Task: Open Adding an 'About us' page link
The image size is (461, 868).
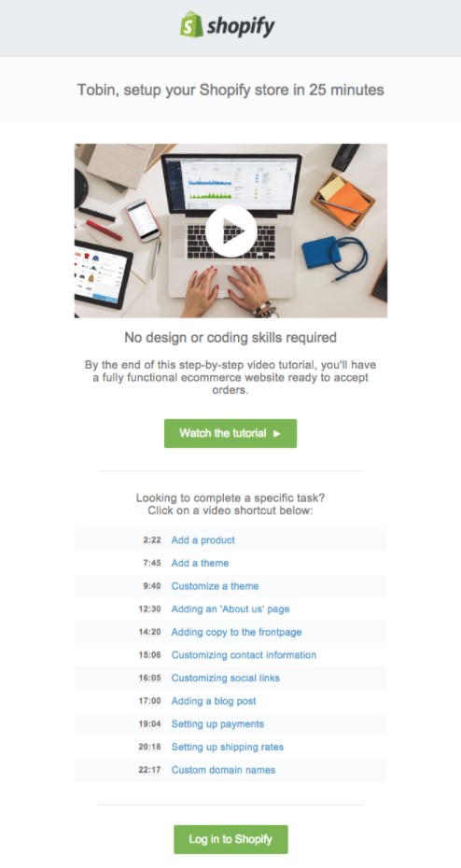Action: (230, 609)
